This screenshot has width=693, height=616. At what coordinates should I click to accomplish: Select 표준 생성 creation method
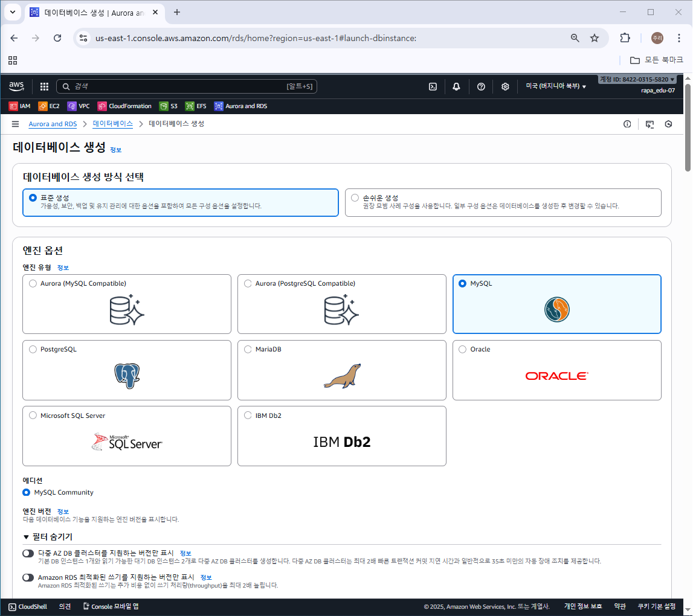point(180,202)
